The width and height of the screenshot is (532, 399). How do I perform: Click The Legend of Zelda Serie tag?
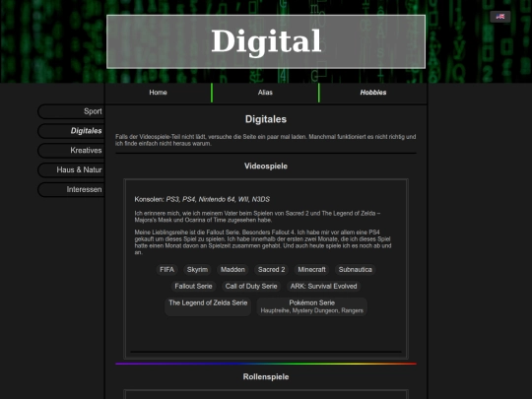208,306
